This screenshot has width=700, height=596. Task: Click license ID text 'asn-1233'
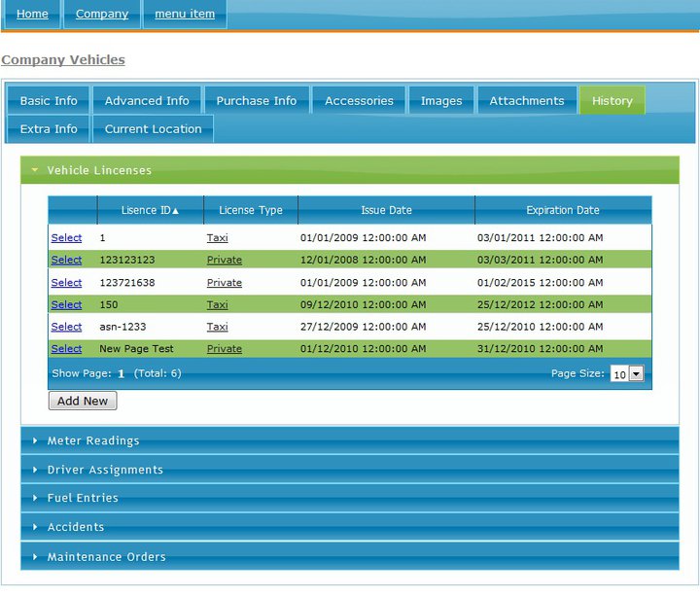tap(122, 327)
